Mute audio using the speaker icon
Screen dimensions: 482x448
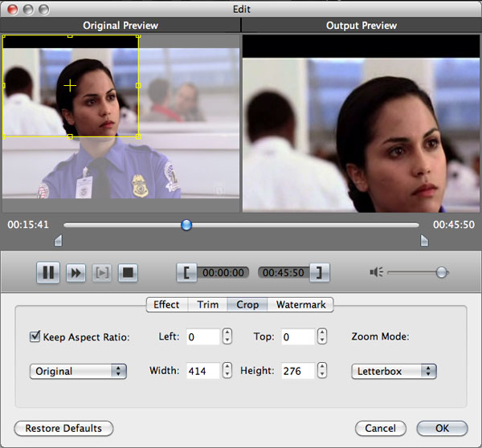(x=376, y=273)
